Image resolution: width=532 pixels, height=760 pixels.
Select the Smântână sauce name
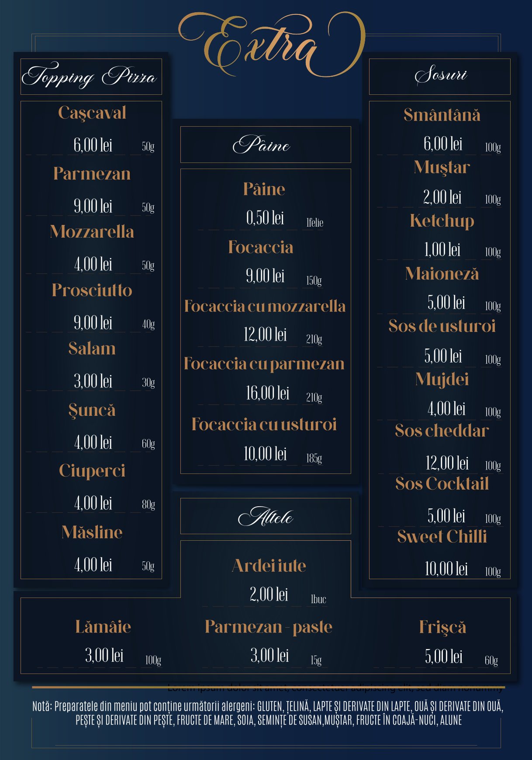pos(442,115)
